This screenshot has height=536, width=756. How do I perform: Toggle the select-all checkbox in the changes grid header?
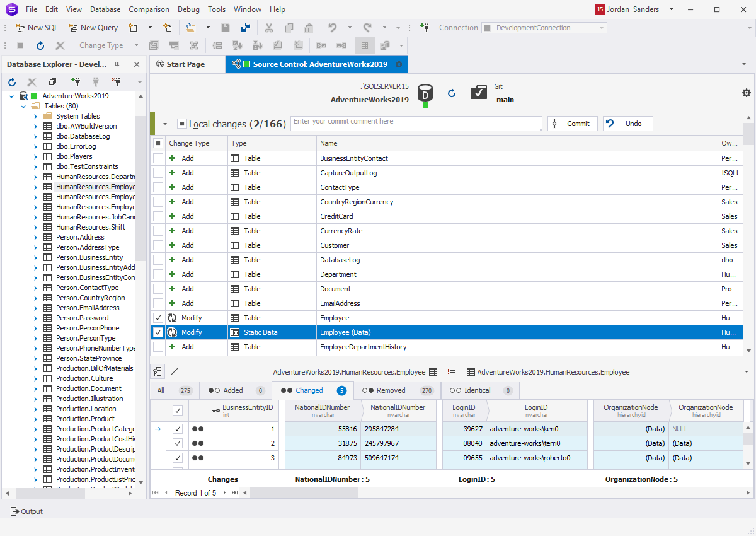tap(159, 143)
